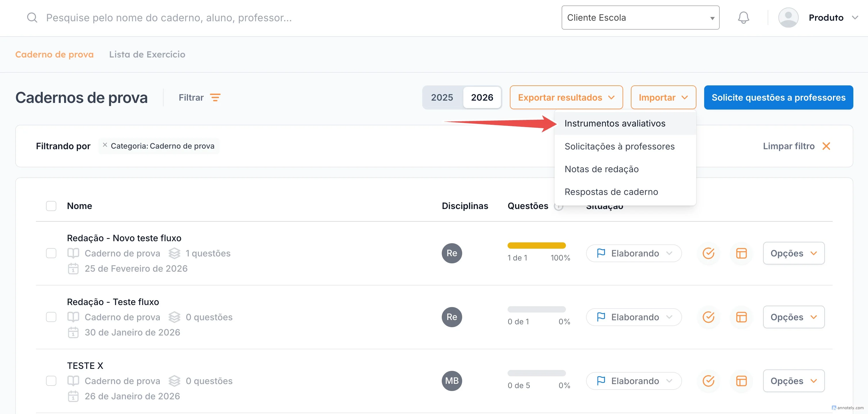Click MB discipline badge of TESTE X
The height and width of the screenshot is (414, 868).
click(x=452, y=381)
